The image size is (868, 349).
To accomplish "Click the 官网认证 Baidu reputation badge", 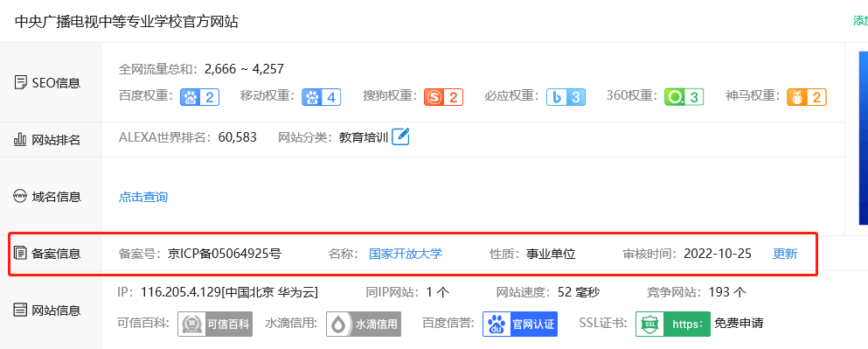I will coord(520,324).
